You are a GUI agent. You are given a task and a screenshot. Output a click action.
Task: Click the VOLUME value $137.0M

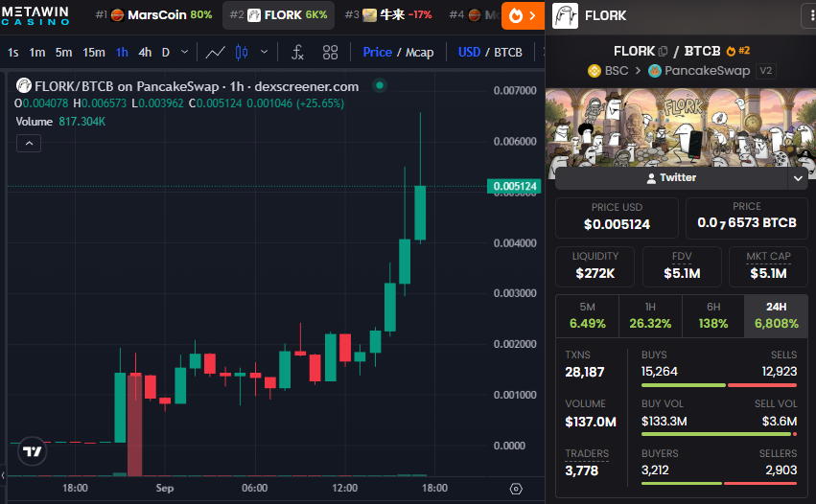coord(591,422)
